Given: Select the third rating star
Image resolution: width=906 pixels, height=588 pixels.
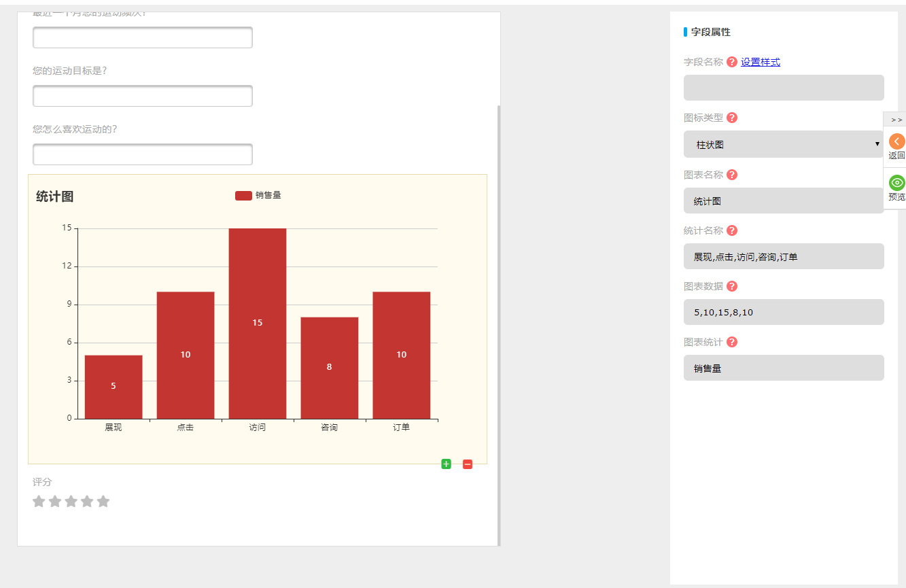Looking at the screenshot, I should (71, 502).
